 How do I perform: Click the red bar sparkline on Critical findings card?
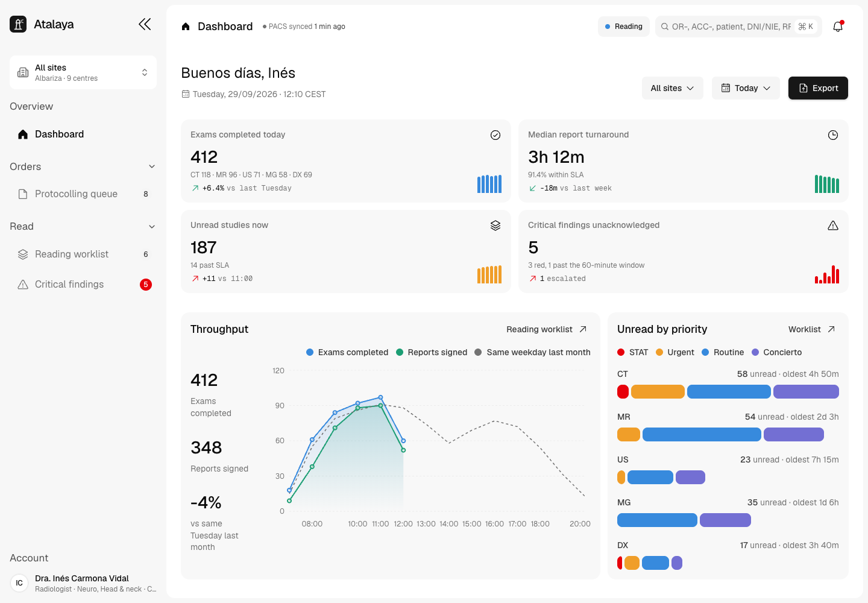(x=827, y=274)
